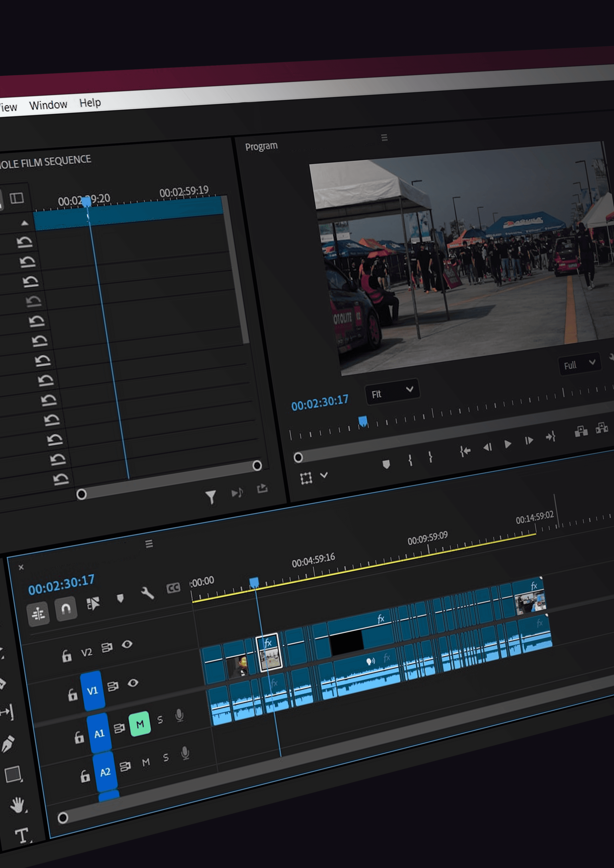Toggle snap magnet in timeline
Screen dimensions: 614x868
66,609
